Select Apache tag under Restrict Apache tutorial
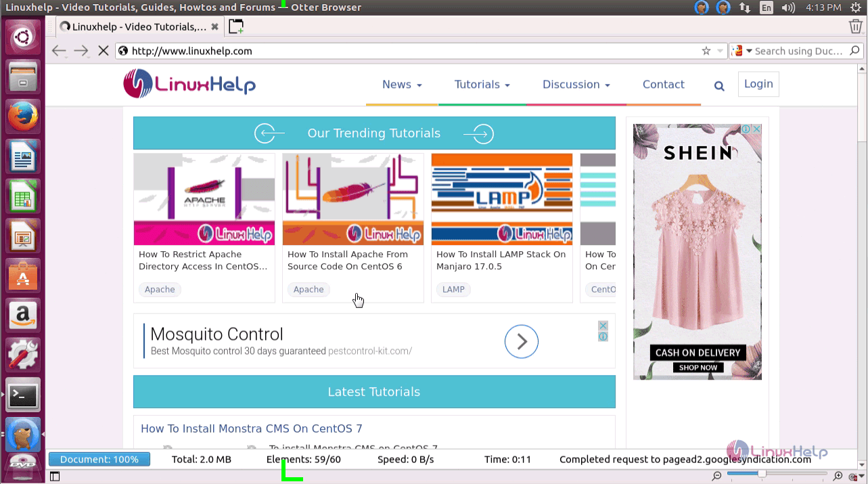 click(160, 289)
